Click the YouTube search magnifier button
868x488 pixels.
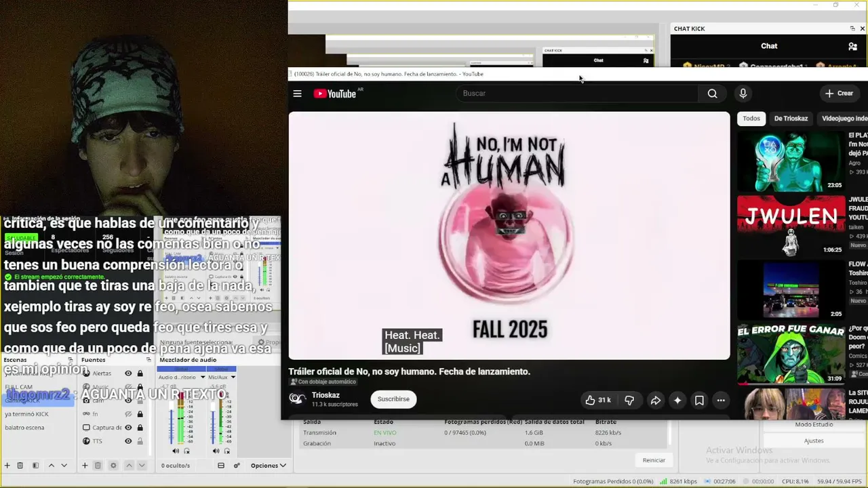click(x=712, y=94)
